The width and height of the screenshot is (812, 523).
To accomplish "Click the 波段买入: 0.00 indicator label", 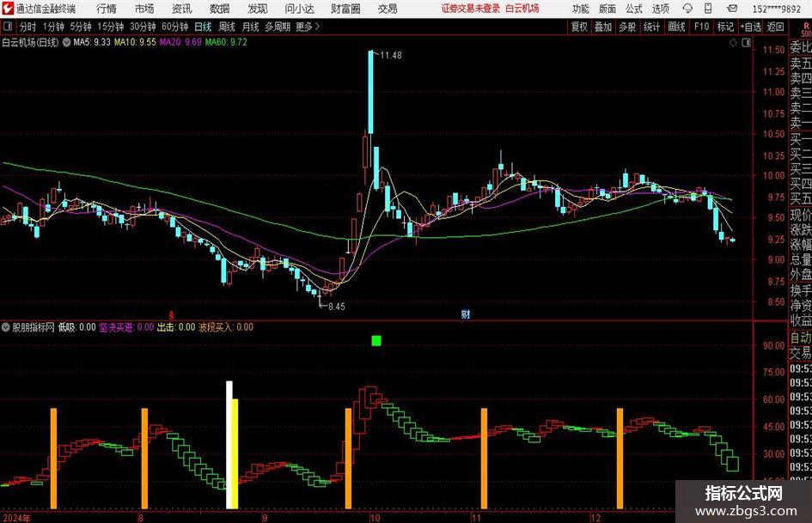I will (x=226, y=327).
